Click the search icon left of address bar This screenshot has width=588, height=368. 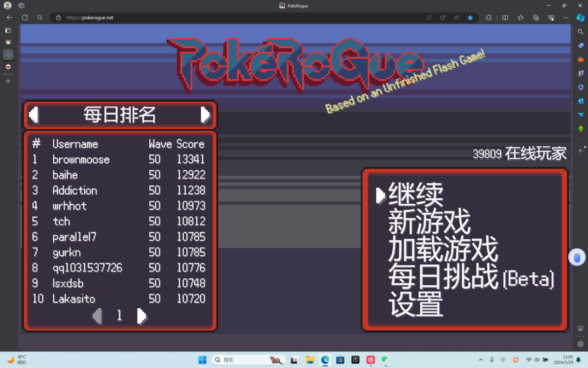tap(40, 17)
